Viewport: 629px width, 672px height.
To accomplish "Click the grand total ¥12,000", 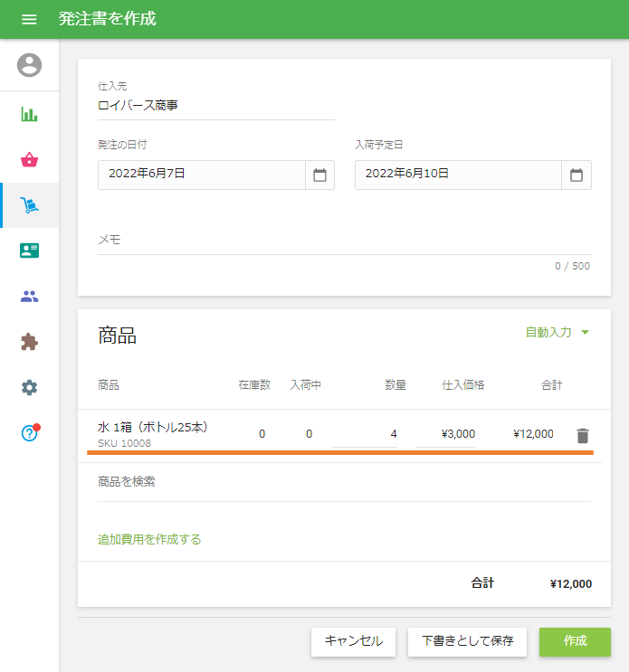I will pos(571,584).
